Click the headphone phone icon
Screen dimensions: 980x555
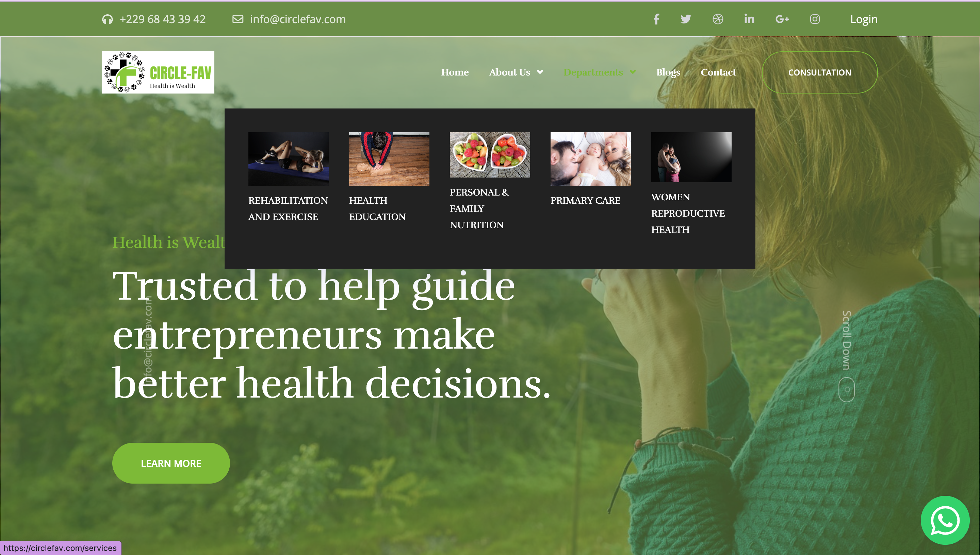tap(108, 19)
